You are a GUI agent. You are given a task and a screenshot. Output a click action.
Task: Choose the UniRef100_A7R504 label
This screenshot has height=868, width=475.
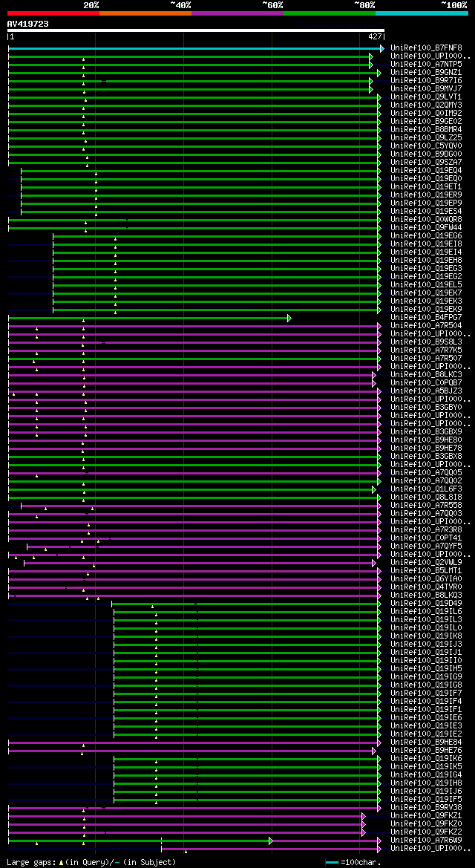[426, 325]
